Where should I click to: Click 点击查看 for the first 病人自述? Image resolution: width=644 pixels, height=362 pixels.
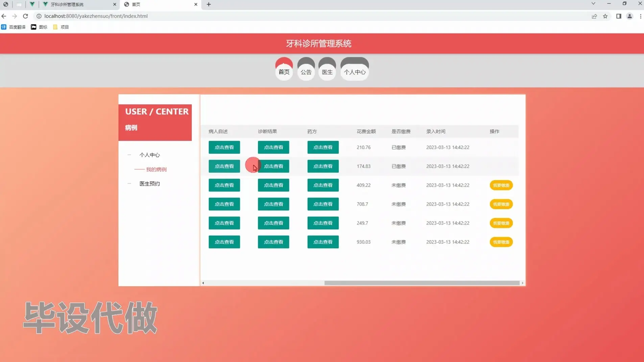click(224, 147)
